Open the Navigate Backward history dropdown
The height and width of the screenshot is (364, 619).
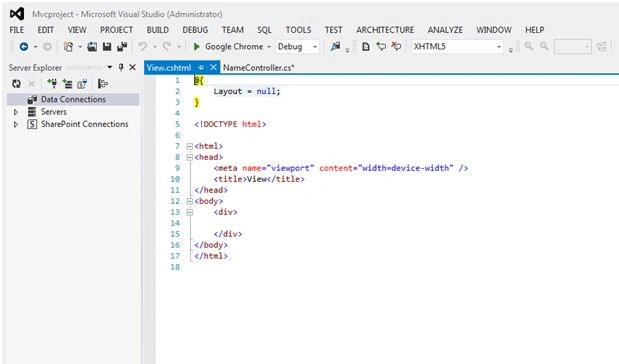coord(35,47)
